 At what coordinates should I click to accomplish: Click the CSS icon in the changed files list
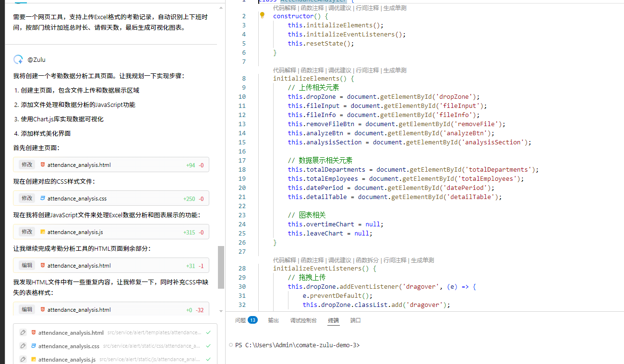tap(34, 346)
